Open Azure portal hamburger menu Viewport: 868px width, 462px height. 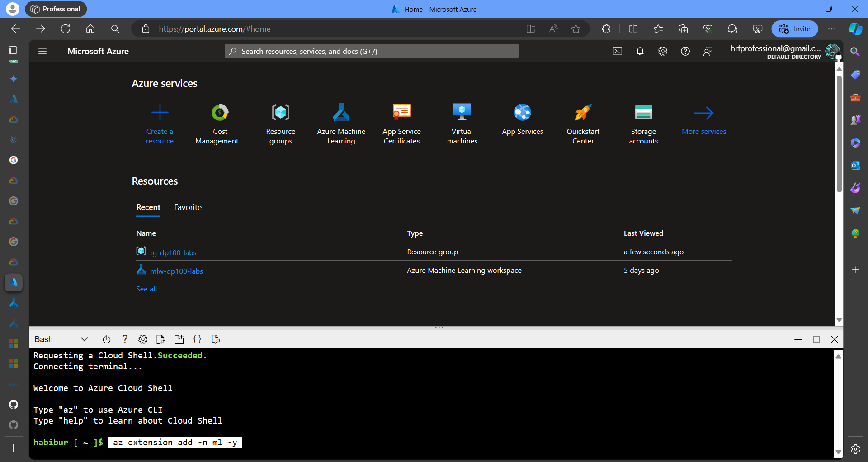pos(42,51)
